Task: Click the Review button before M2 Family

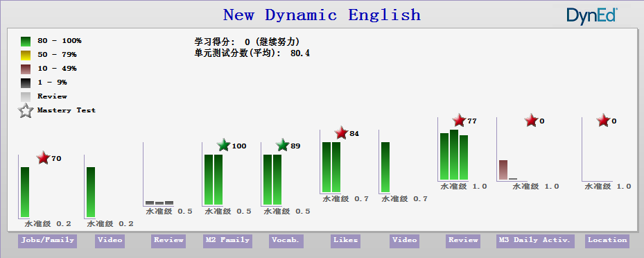Action: [168, 241]
